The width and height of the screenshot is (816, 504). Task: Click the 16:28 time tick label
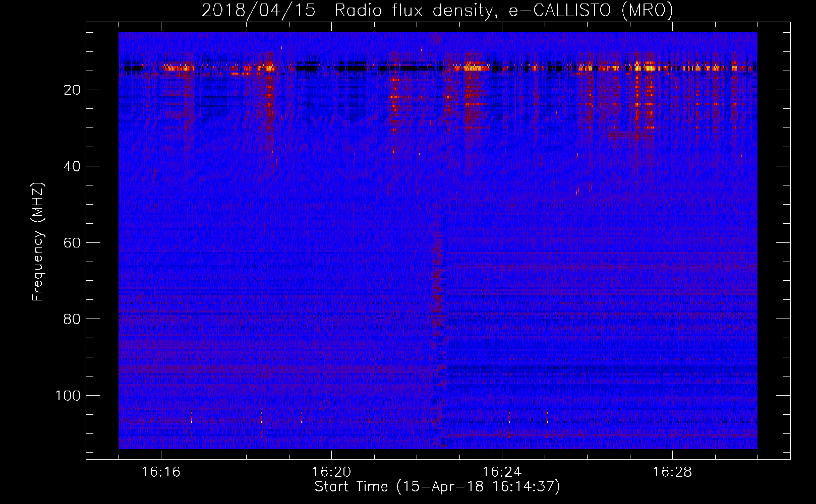672,472
